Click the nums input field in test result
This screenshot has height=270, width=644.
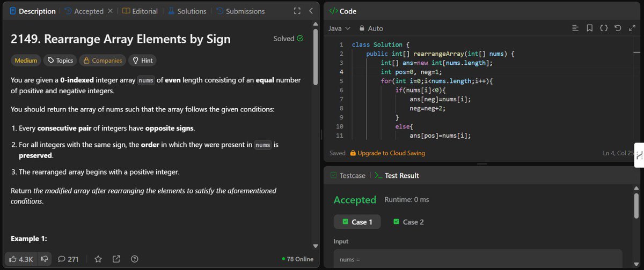pos(478,259)
